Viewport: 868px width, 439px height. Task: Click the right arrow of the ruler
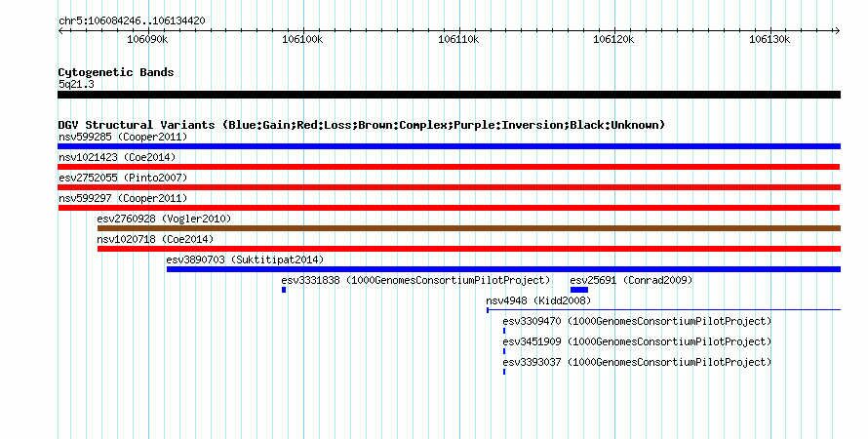pyautogui.click(x=837, y=31)
